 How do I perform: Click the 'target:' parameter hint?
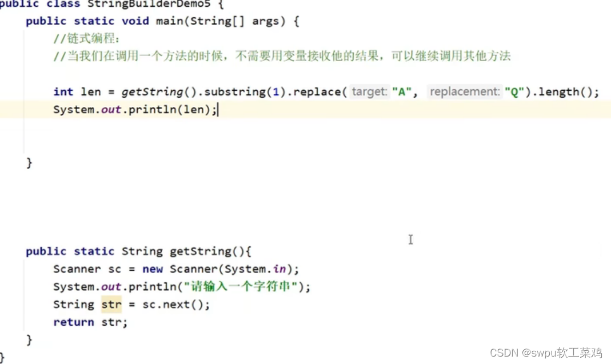[x=369, y=92]
